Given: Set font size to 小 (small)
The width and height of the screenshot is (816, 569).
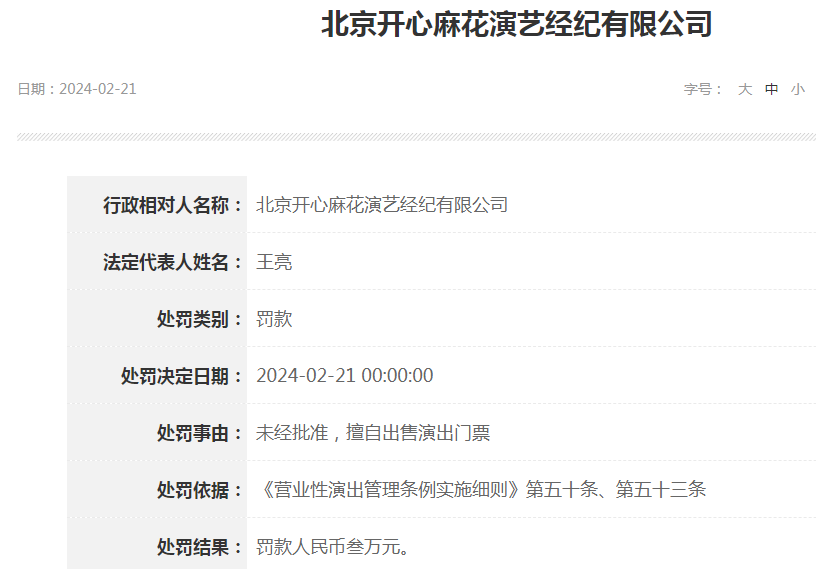Looking at the screenshot, I should pyautogui.click(x=798, y=89).
